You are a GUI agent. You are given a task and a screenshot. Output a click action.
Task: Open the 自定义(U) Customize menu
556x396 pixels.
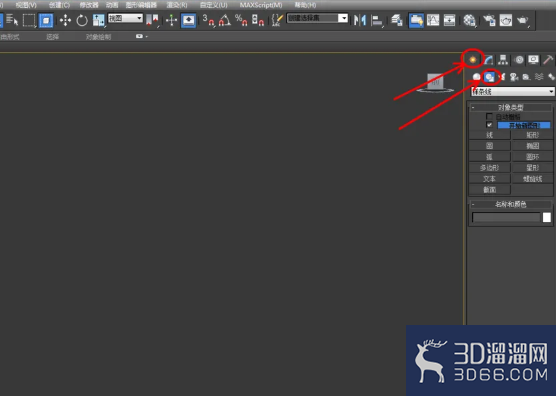(x=213, y=5)
